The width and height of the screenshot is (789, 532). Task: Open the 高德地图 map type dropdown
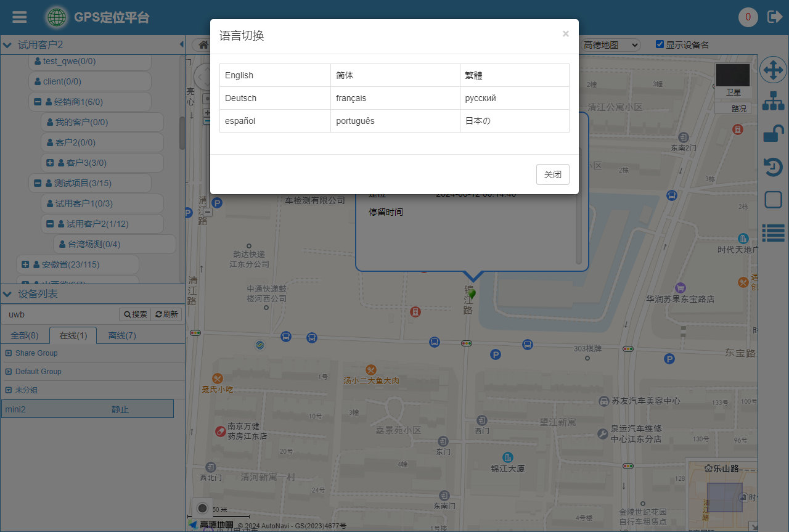[611, 45]
